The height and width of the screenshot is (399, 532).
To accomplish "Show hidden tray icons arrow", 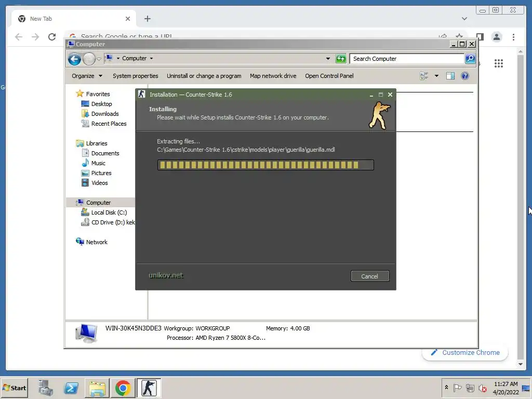I will (x=446, y=388).
